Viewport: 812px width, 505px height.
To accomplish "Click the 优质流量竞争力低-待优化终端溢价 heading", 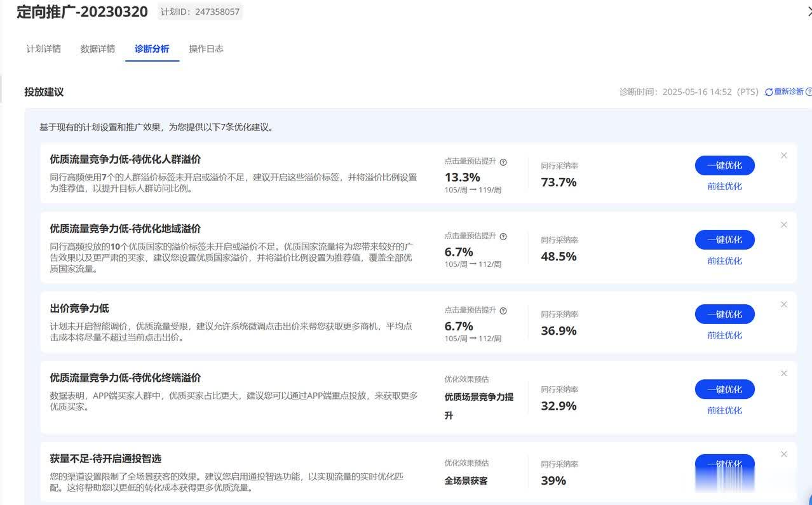I will tap(125, 377).
